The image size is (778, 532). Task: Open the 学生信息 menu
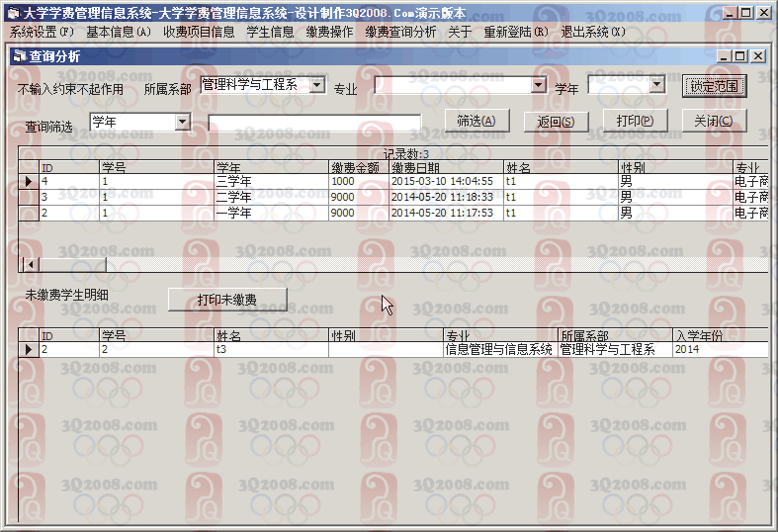click(271, 32)
